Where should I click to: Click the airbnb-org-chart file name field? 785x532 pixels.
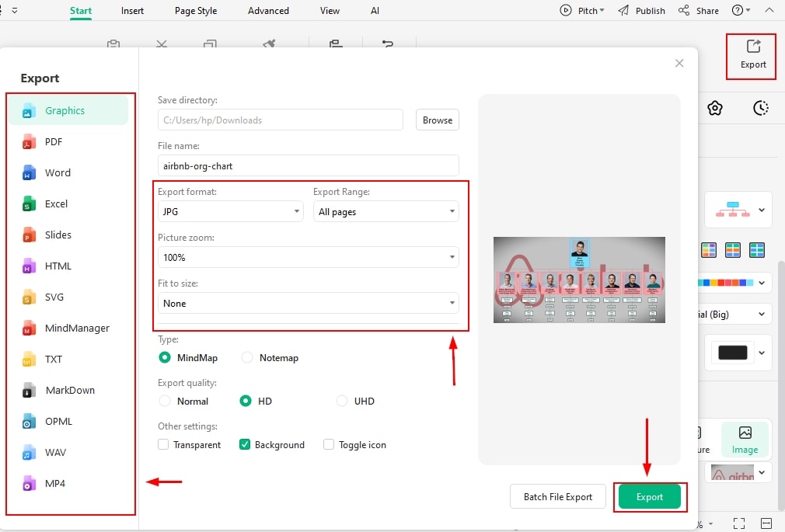click(x=308, y=165)
